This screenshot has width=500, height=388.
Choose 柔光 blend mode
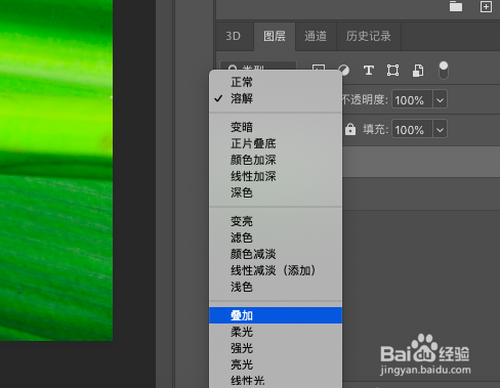275,332
